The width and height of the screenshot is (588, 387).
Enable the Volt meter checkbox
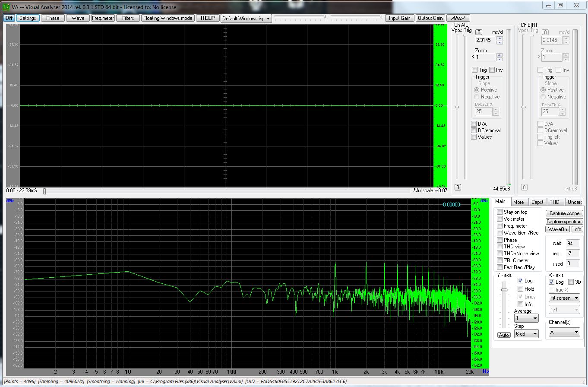(499, 219)
